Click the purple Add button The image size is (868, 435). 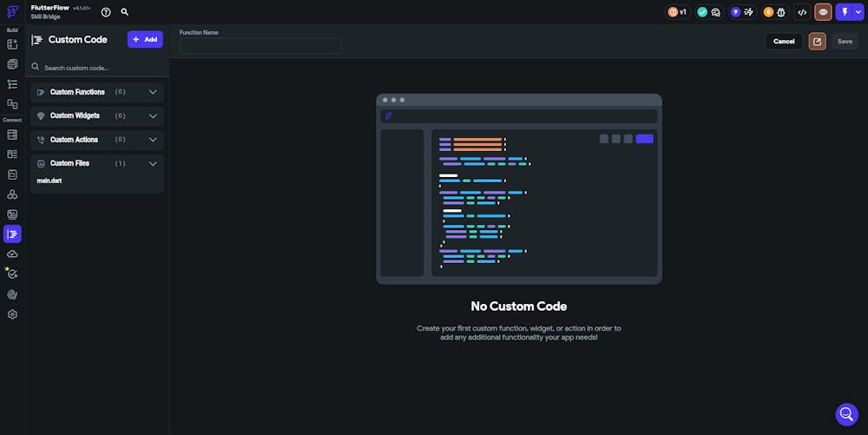(x=145, y=39)
